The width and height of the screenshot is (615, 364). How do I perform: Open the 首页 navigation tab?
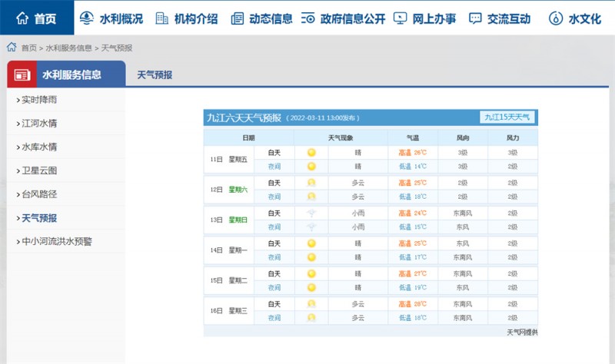pos(37,18)
